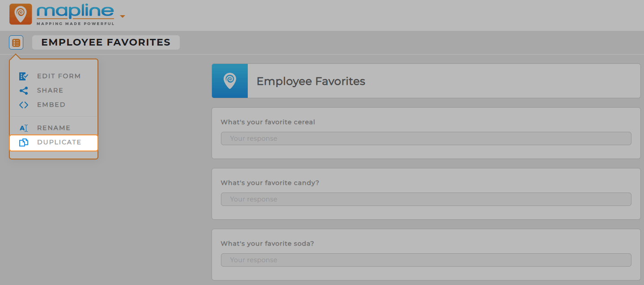Choose Duplicate from the form menu

[59, 142]
